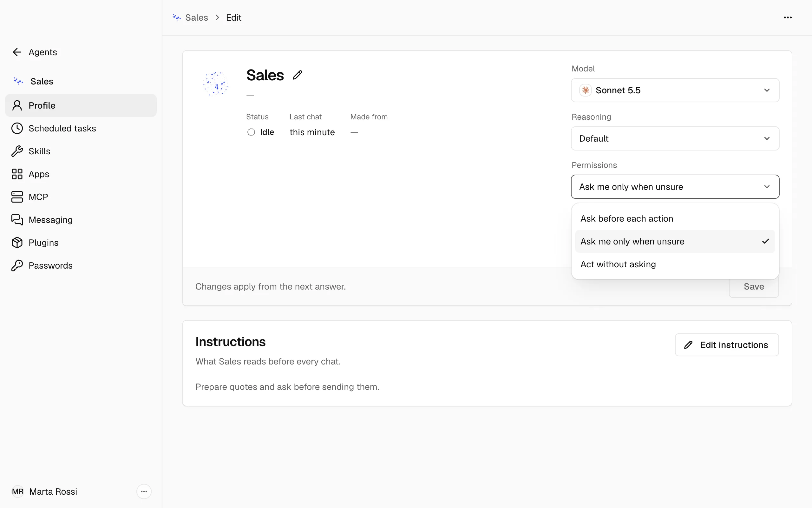Open the Scheduled tasks section
This screenshot has width=812, height=508.
tap(81, 128)
